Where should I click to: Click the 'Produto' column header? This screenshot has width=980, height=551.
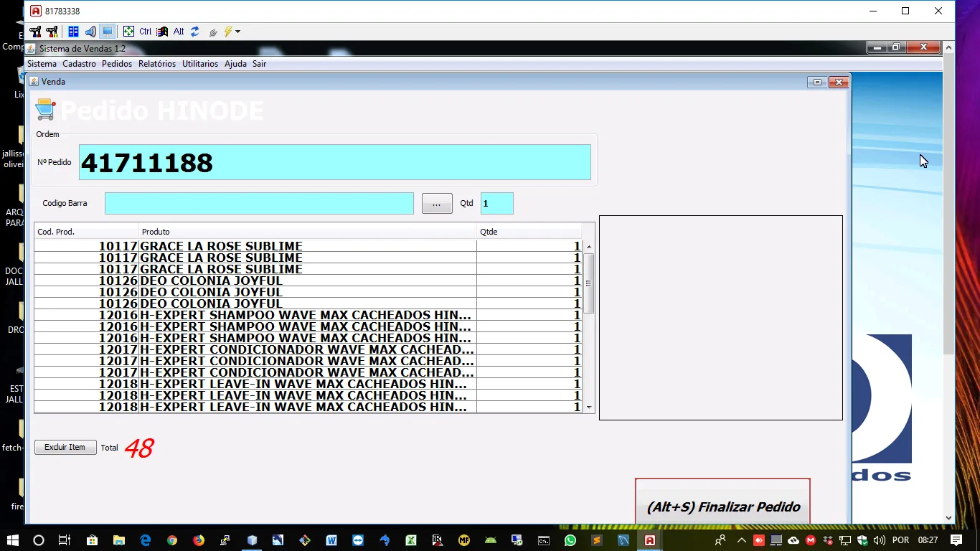[308, 232]
